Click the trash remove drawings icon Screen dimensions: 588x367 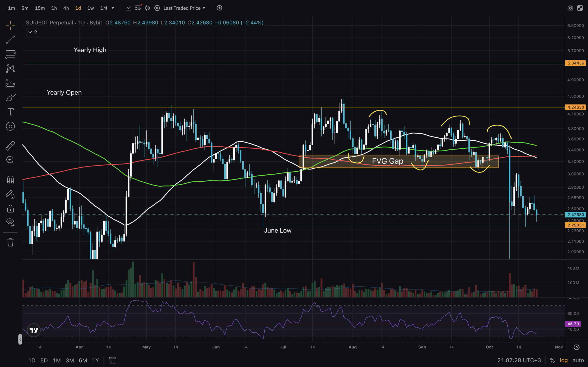click(10, 242)
